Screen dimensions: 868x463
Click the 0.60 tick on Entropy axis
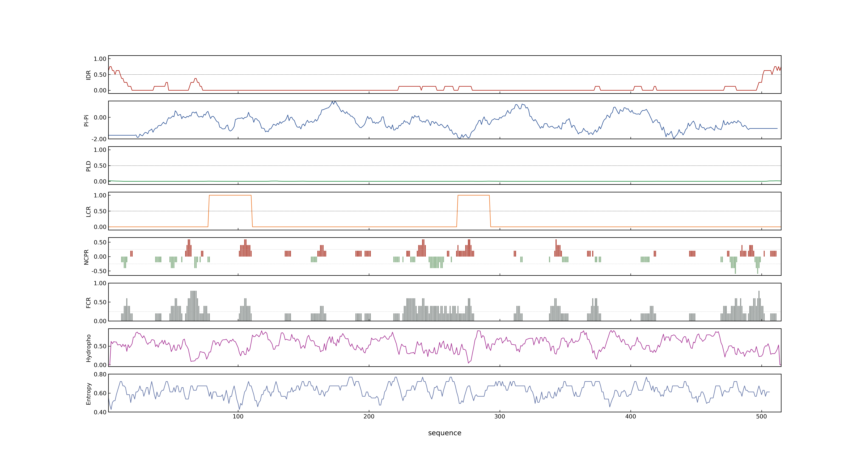click(x=100, y=393)
